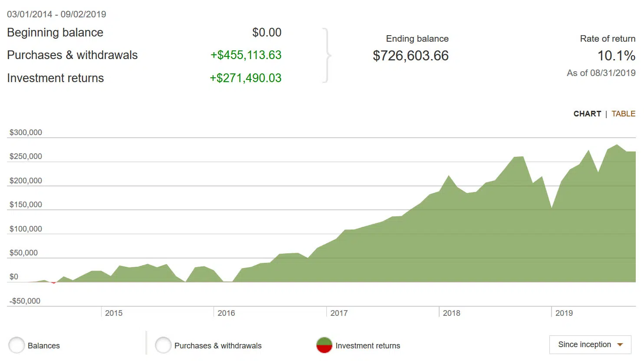Switch to the TABLE view
Image resolution: width=644 pixels, height=361 pixels.
pos(623,114)
